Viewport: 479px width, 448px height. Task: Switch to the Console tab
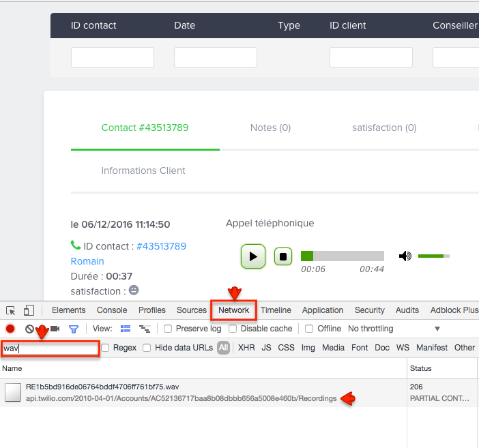tap(112, 310)
